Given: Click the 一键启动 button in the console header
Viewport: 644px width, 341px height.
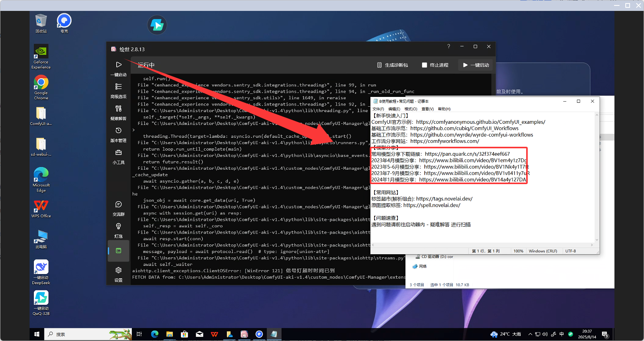Looking at the screenshot, I should click(x=476, y=65).
